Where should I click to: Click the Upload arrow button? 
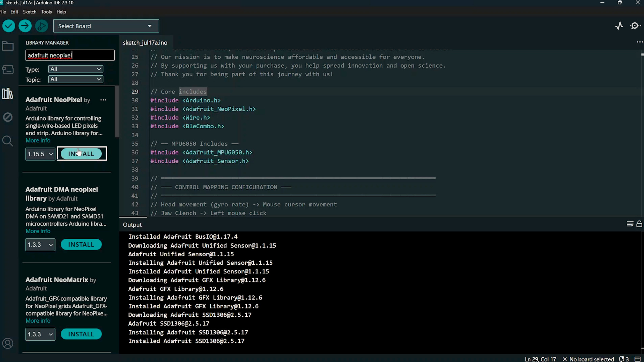pos(25,26)
